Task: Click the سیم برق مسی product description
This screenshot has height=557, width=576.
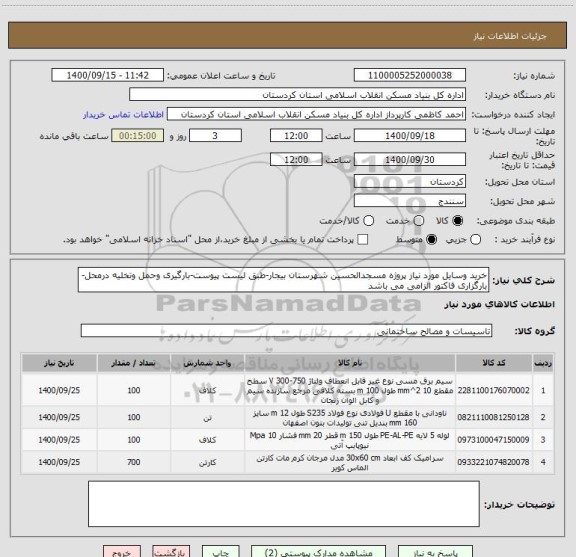Action: tap(350, 390)
